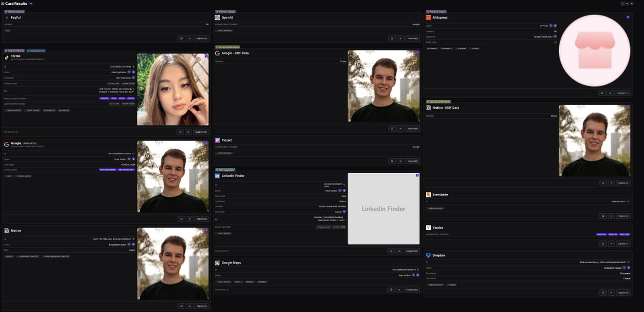Expand the Notion - EXIF Data card
The width and height of the screenshot is (644, 312).
click(x=624, y=183)
